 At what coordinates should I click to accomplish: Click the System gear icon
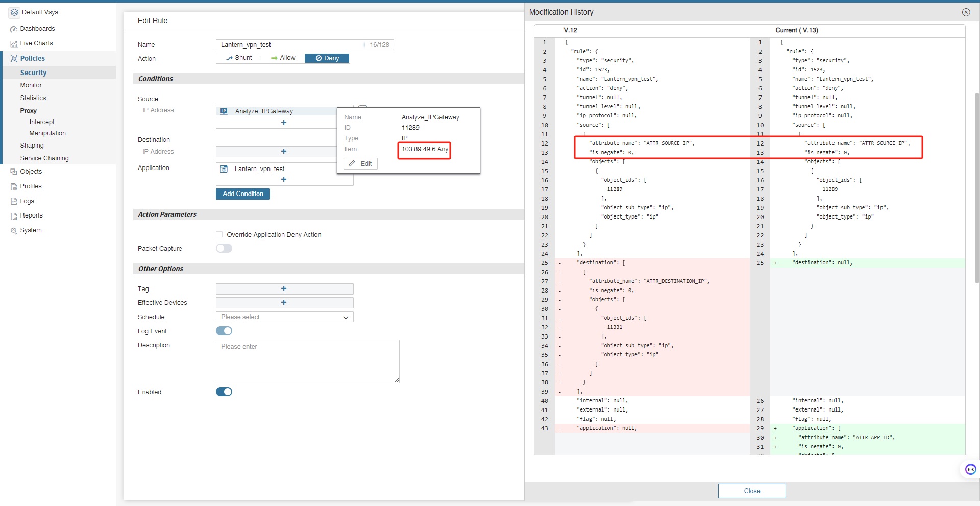14,231
